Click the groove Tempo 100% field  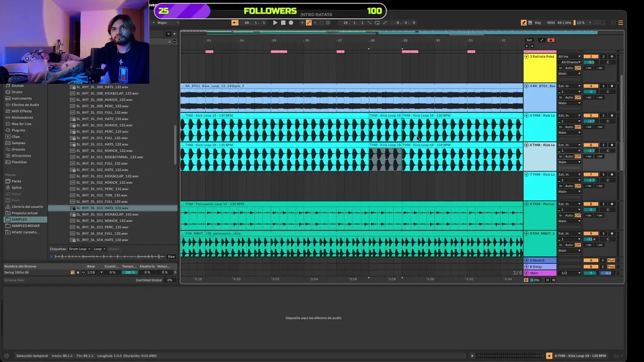pos(130,273)
